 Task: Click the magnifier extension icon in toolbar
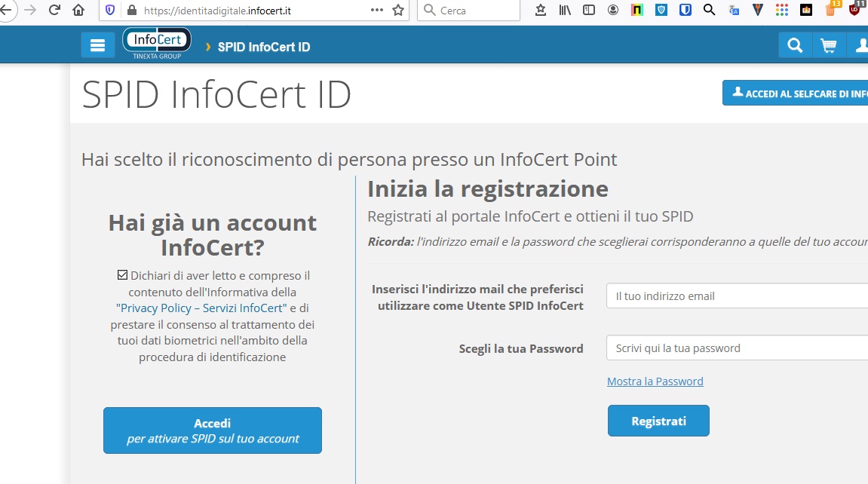click(x=709, y=10)
